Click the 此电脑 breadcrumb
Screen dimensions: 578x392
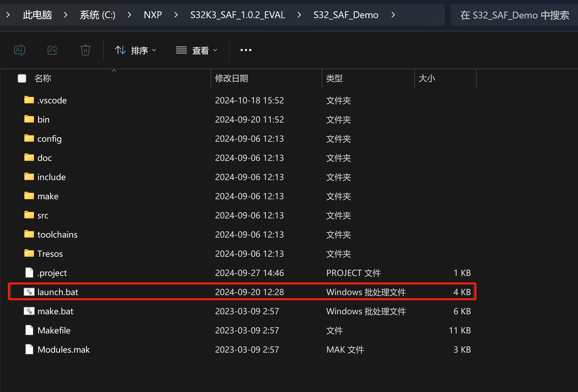pos(37,15)
